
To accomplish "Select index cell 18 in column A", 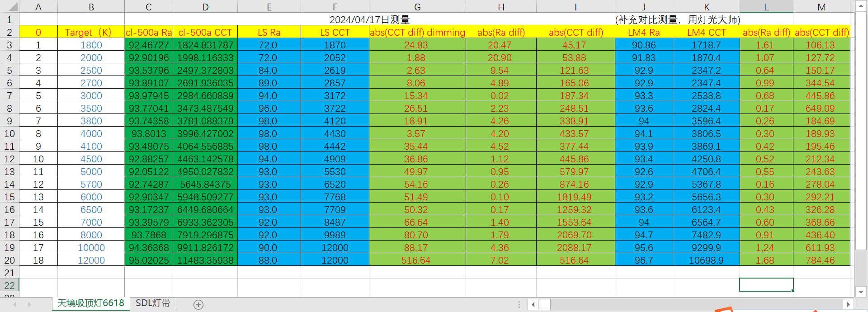I will click(38, 260).
